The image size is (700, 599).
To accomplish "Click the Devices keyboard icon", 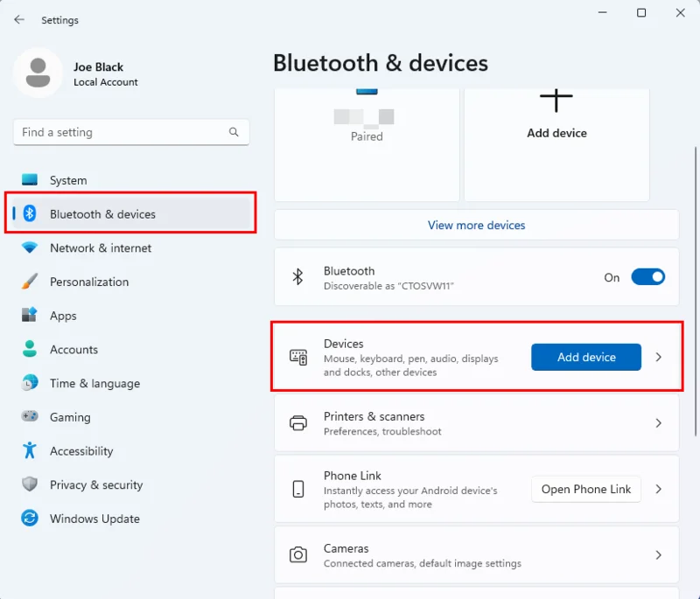I will click(x=298, y=358).
